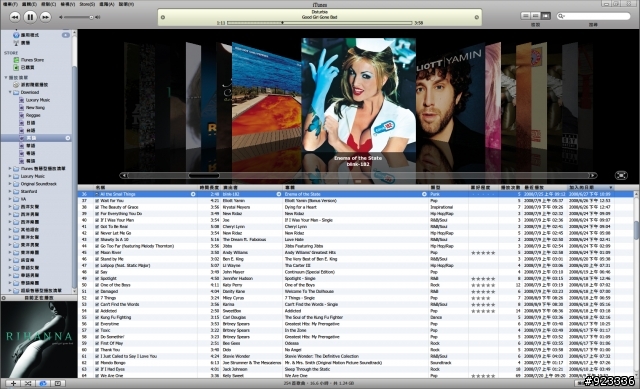Expand the Luxury Music folder
The height and width of the screenshot is (389, 640).
coord(10,176)
